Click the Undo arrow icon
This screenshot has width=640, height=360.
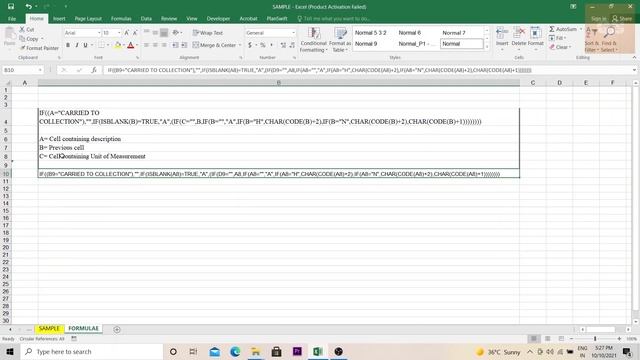[28, 7]
